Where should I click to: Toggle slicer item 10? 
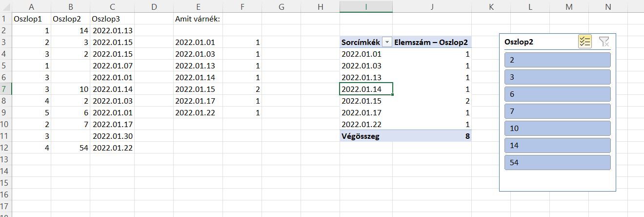(557, 129)
